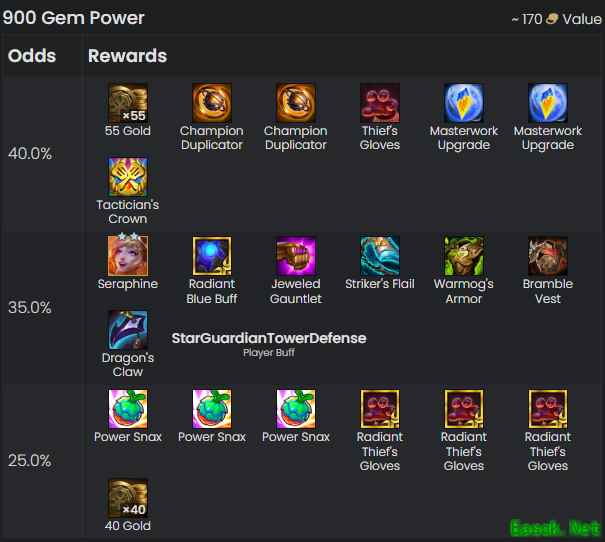
Task: Select the Thief's Gloves item icon
Action: point(380,103)
